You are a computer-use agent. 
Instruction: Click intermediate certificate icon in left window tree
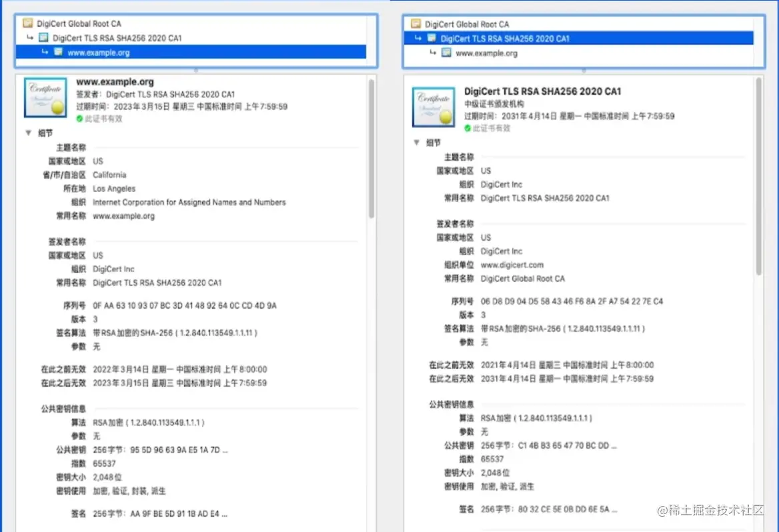44,37
